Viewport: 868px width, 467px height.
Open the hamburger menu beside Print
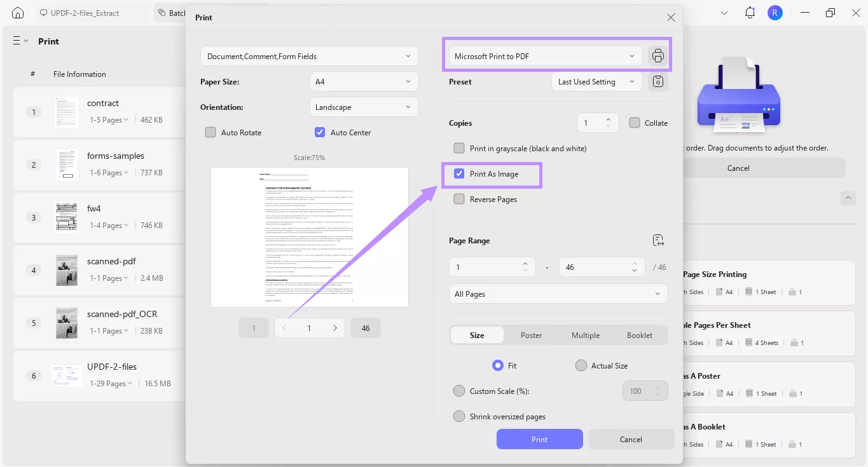click(x=20, y=41)
